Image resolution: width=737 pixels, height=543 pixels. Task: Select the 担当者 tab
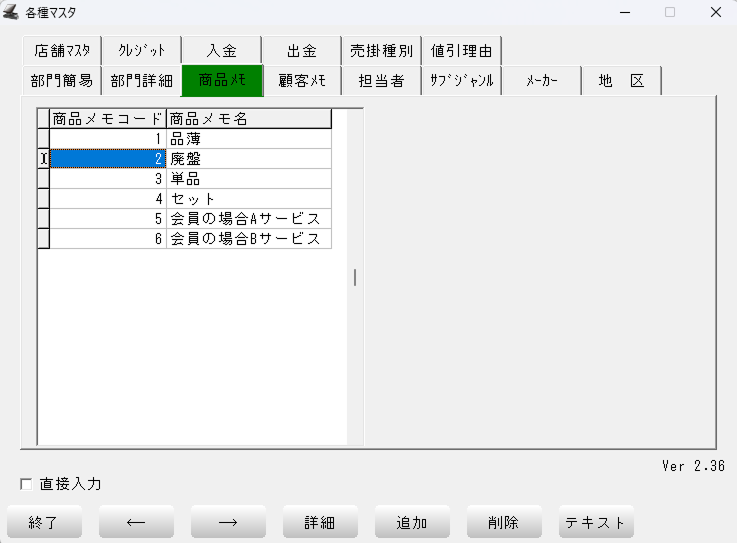tap(381, 81)
